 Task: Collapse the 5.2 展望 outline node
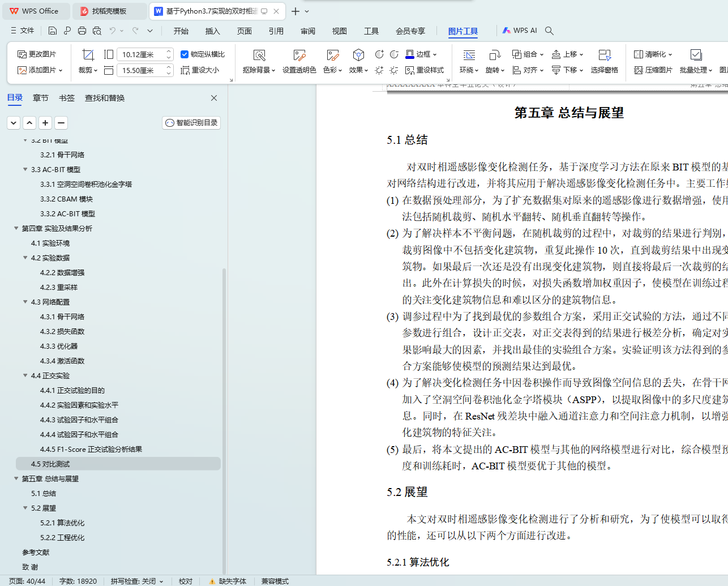[x=25, y=508]
